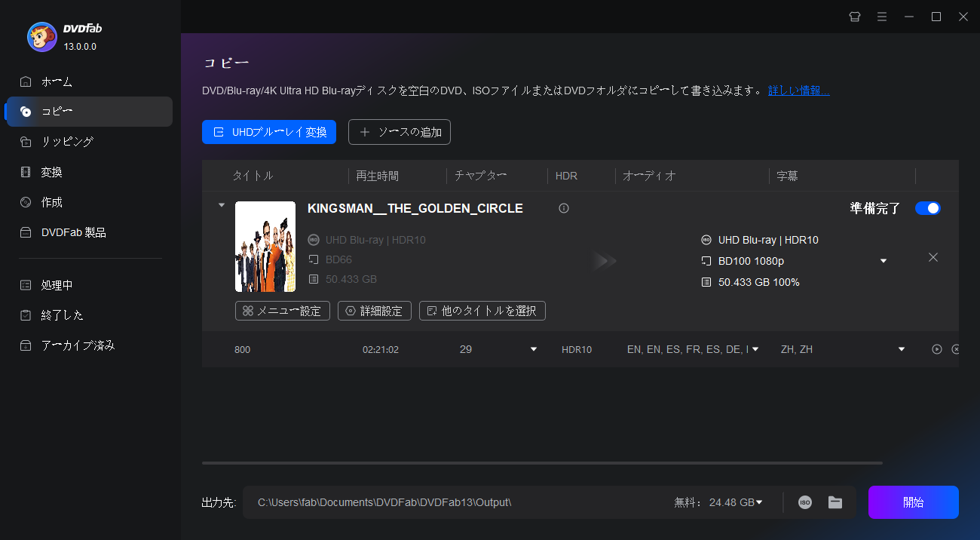Click the horizontal scrollbar under the title list

pos(542,462)
